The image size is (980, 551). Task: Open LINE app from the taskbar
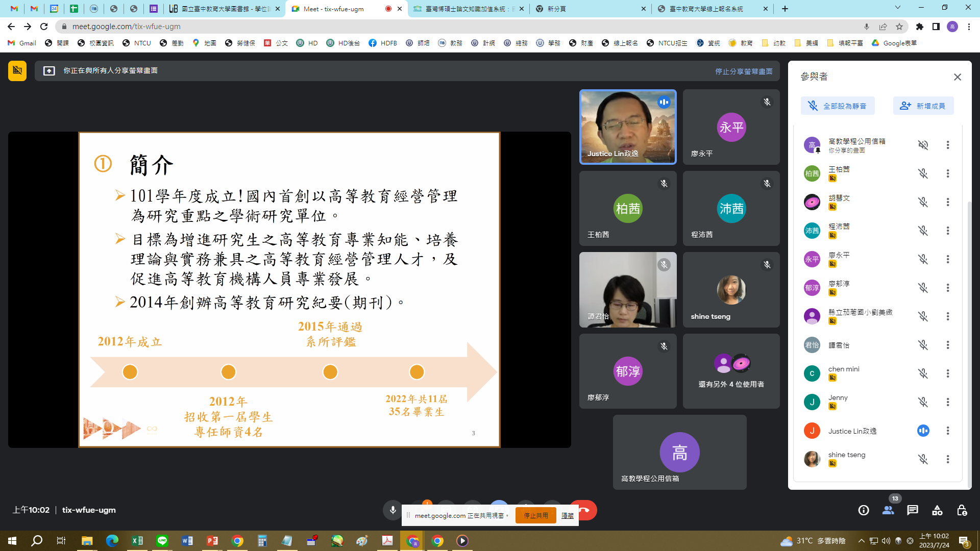coord(162,540)
